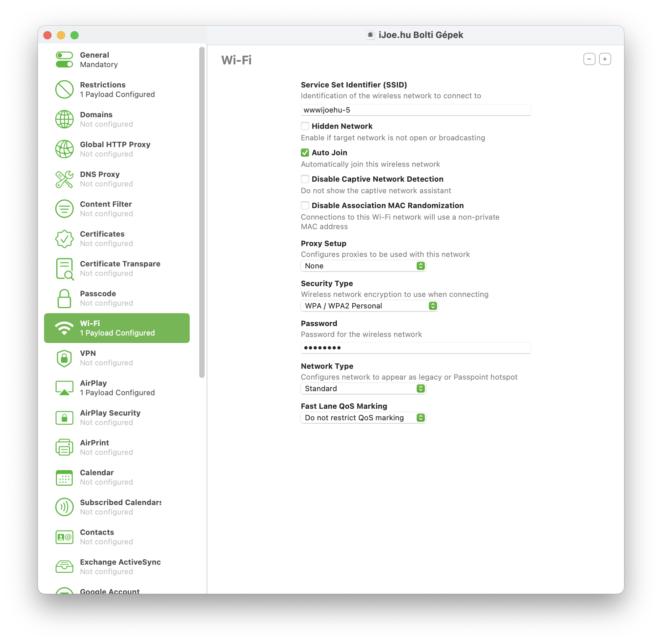Open DNS Proxy tools icon

[x=64, y=179]
